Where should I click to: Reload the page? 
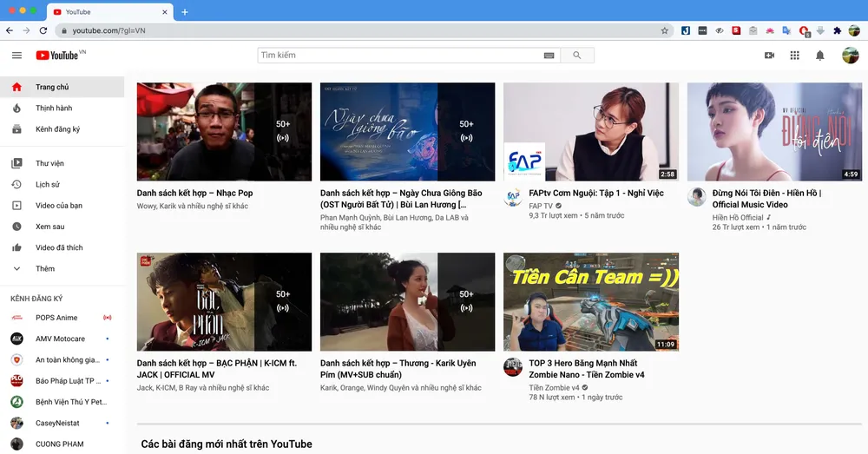tap(43, 30)
